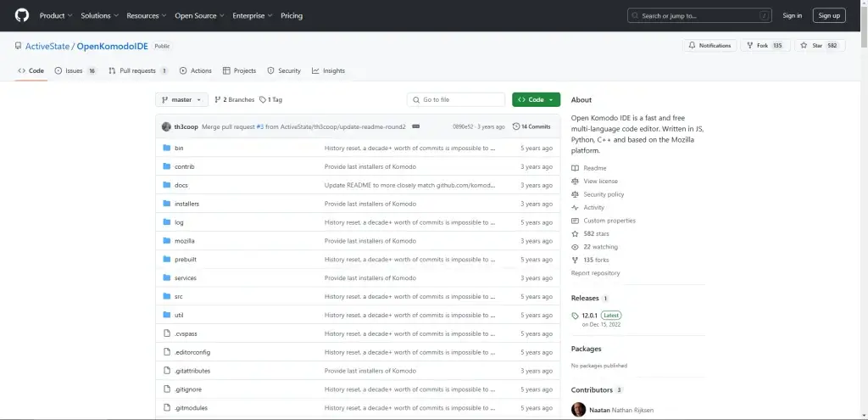Open the Pricing page
The width and height of the screenshot is (868, 420).
pyautogui.click(x=292, y=15)
